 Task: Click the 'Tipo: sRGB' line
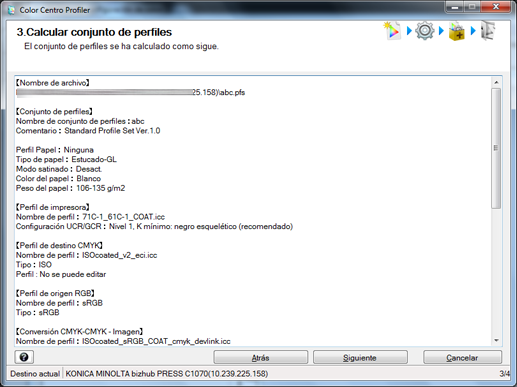pyautogui.click(x=38, y=312)
